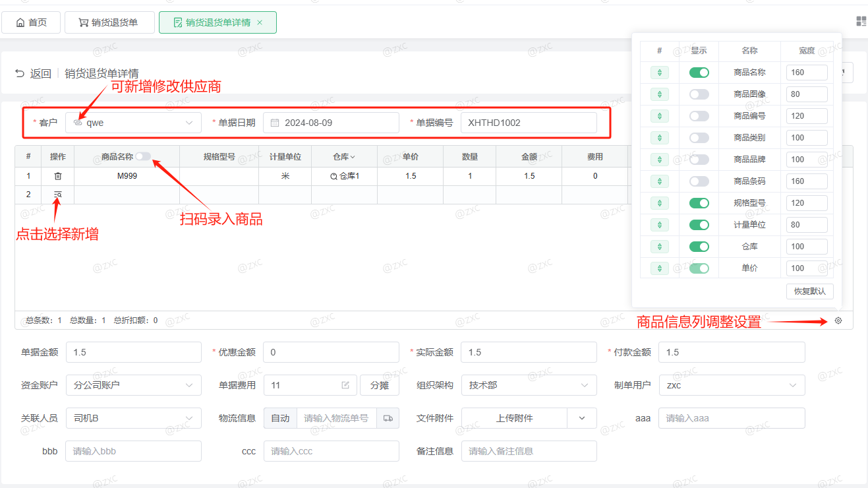868x488 pixels.
Task: Open the 组织架构 dropdown
Action: tap(529, 385)
